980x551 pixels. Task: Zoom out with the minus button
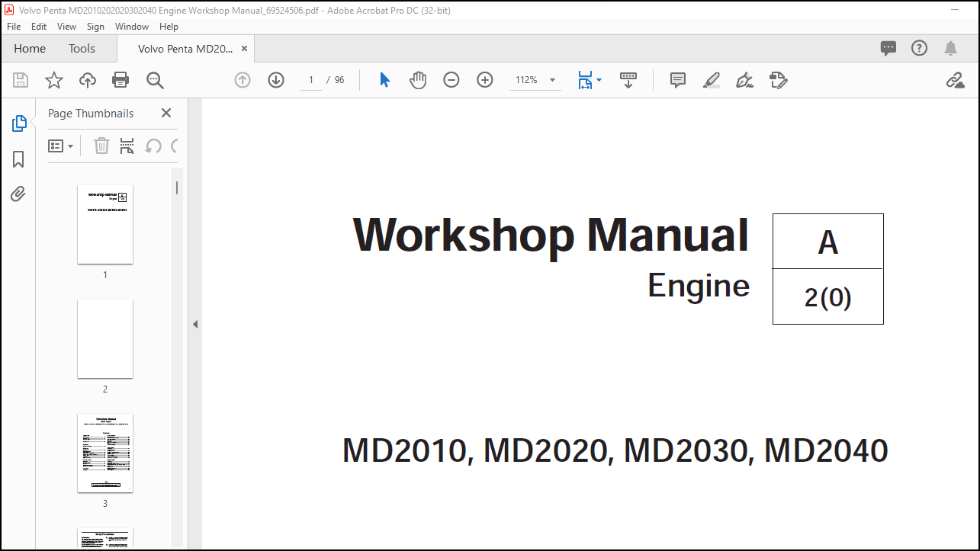point(451,80)
